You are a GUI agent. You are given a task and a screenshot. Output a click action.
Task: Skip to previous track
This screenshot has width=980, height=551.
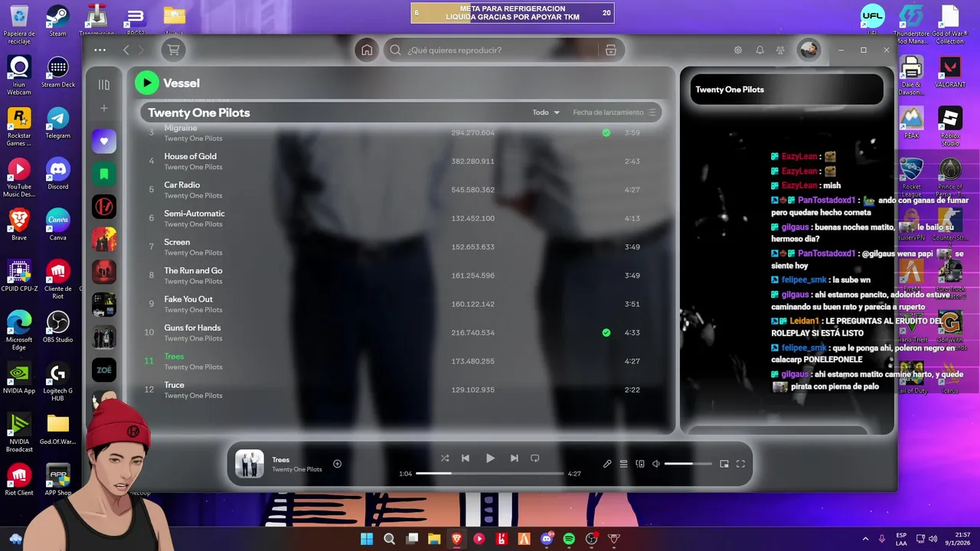click(465, 458)
